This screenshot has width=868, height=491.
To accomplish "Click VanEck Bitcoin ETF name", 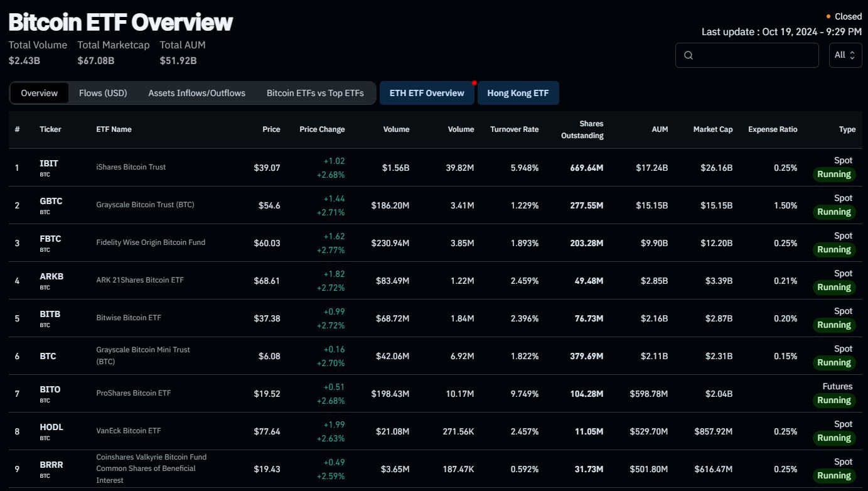I will (129, 431).
